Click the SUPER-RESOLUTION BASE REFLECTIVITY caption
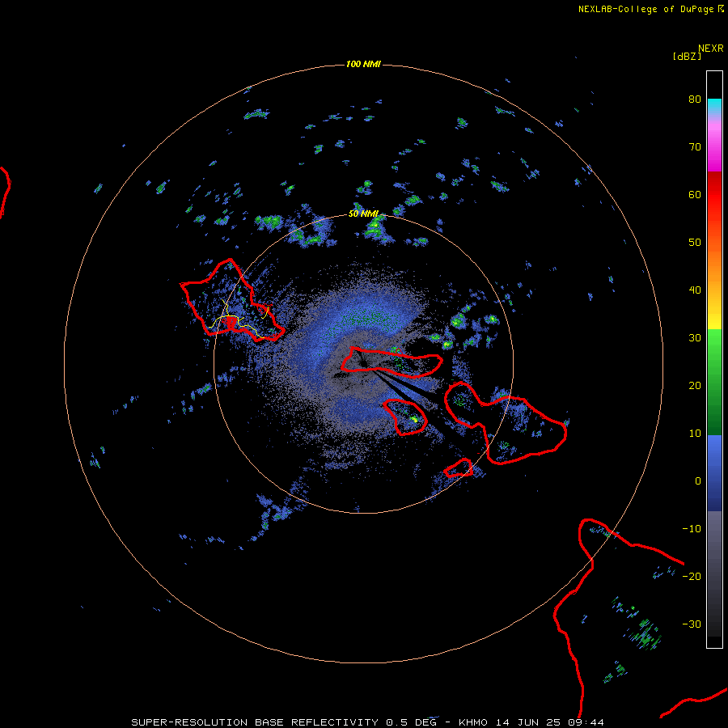Image resolution: width=728 pixels, height=728 pixels. (255, 722)
